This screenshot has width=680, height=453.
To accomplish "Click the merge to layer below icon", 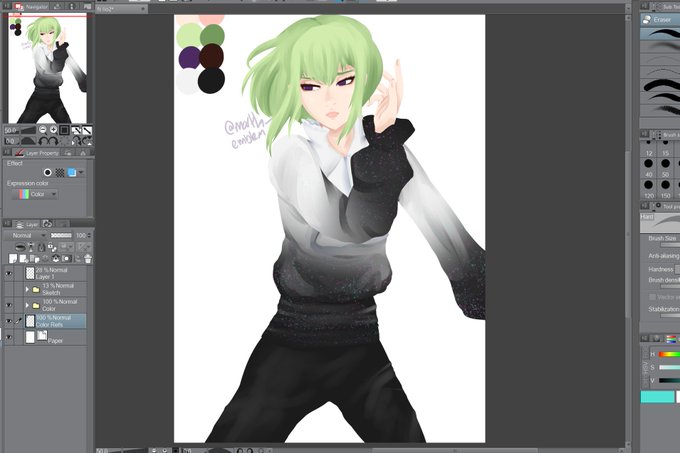I will (56, 259).
